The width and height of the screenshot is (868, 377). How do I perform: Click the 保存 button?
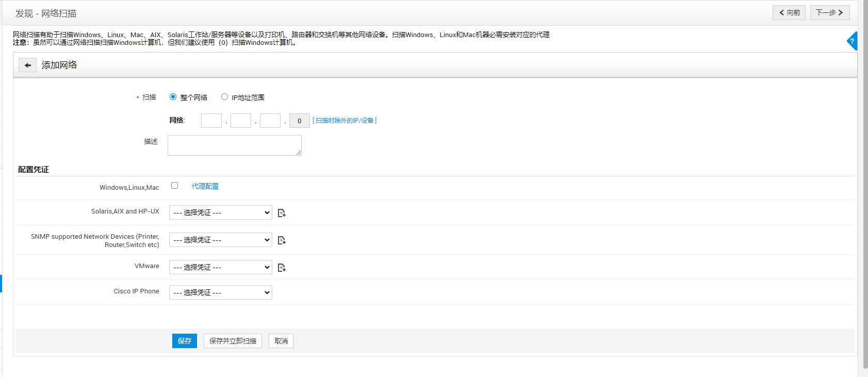[185, 341]
